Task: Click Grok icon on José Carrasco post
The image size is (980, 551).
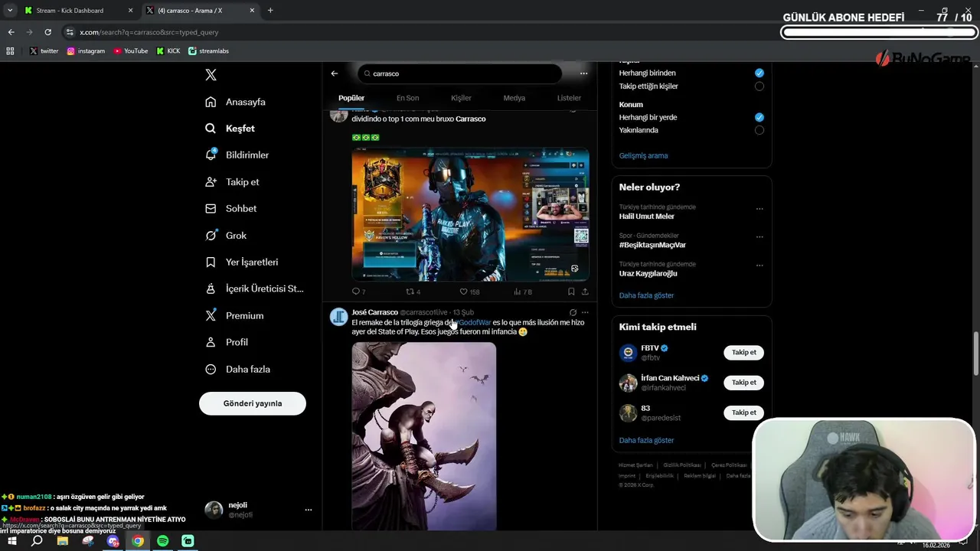Action: pyautogui.click(x=573, y=312)
